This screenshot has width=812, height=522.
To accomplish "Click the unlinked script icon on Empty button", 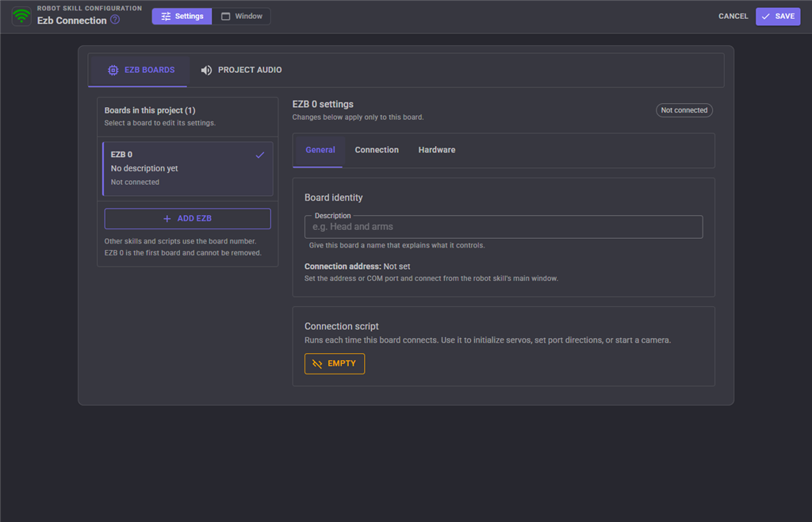I will [317, 364].
